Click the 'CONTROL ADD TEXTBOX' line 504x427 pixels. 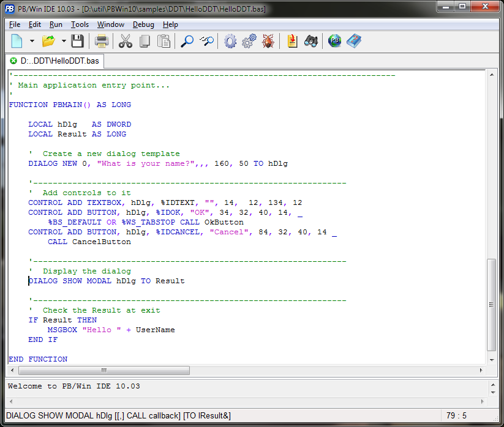(165, 202)
